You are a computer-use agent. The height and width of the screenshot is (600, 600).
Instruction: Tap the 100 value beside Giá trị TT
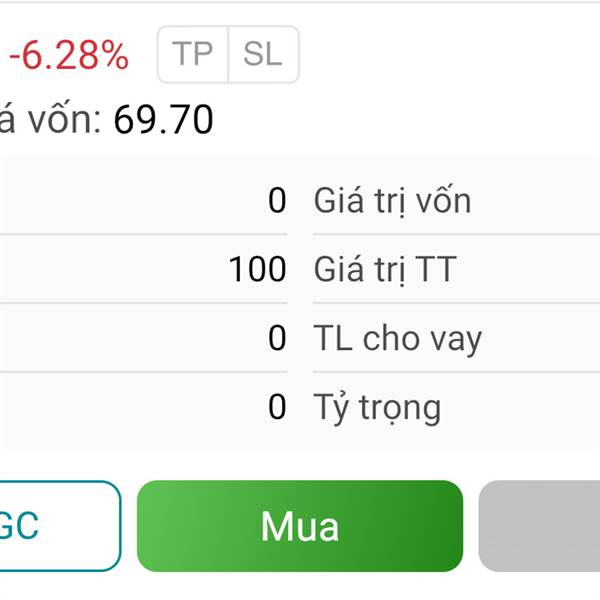pos(257,270)
